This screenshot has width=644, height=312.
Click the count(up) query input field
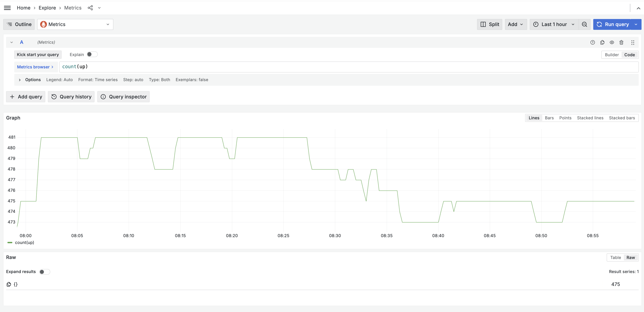349,67
